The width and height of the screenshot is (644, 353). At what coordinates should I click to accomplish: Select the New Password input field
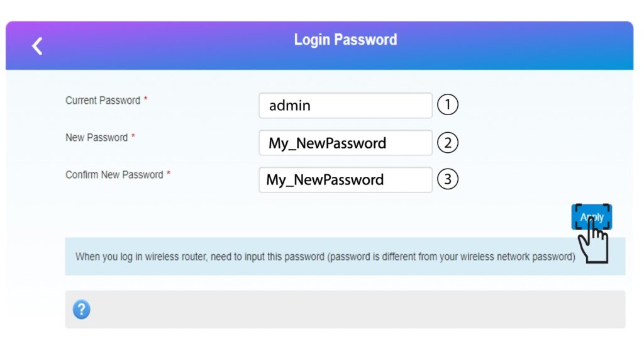click(x=345, y=143)
